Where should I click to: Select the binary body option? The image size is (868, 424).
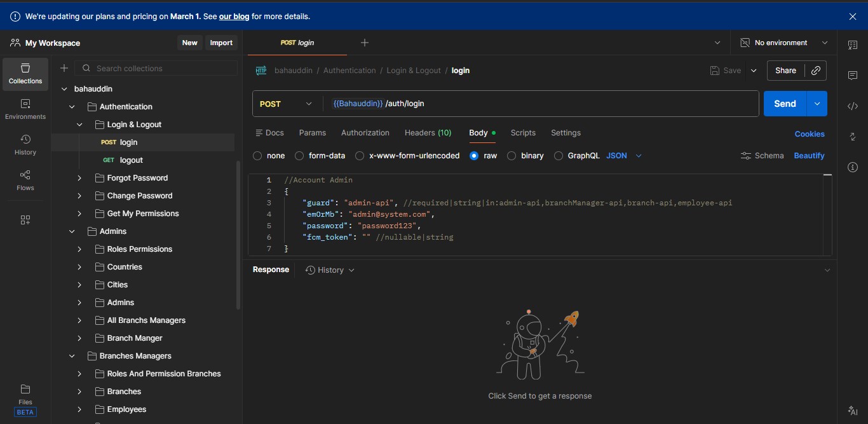pyautogui.click(x=512, y=156)
